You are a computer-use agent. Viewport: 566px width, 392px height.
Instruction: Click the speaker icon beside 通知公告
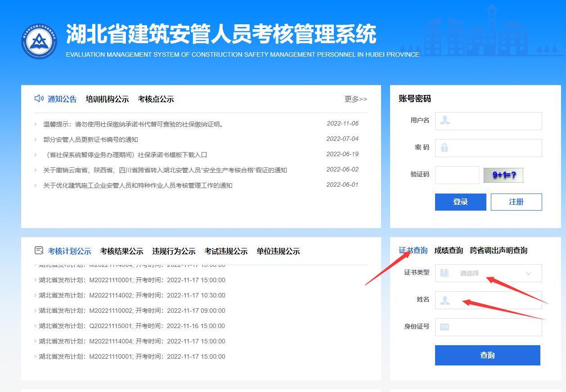click(x=39, y=99)
